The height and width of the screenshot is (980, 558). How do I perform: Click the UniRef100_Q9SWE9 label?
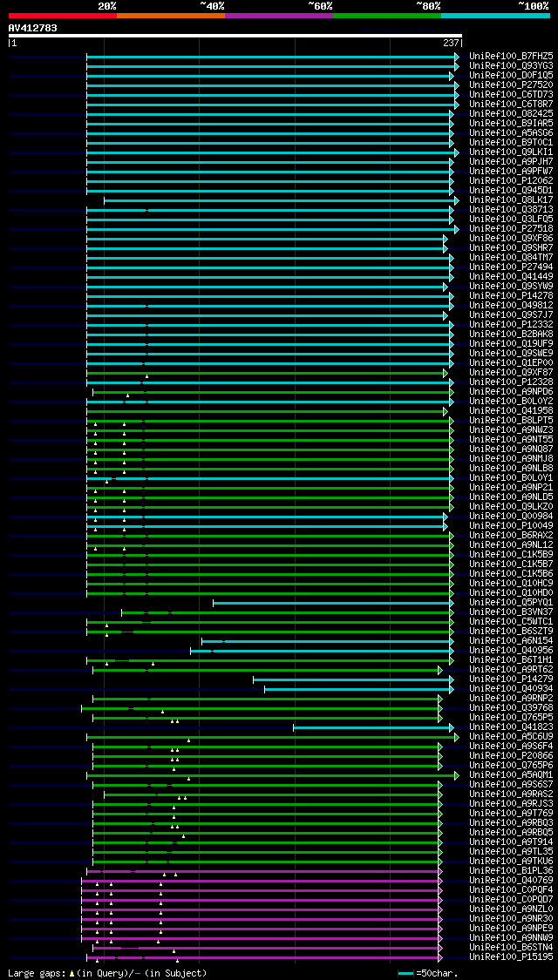pos(511,354)
